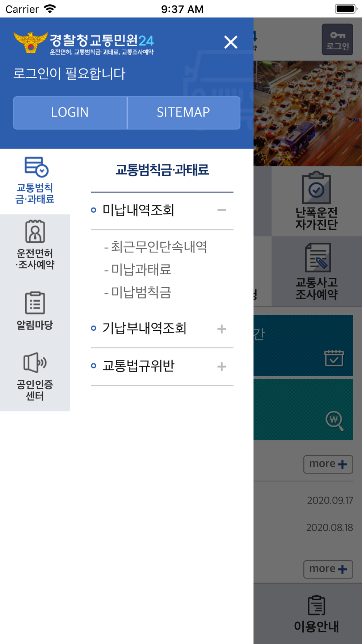Tap the key 로그인 icon at top right
The width and height of the screenshot is (362, 644).
337,39
